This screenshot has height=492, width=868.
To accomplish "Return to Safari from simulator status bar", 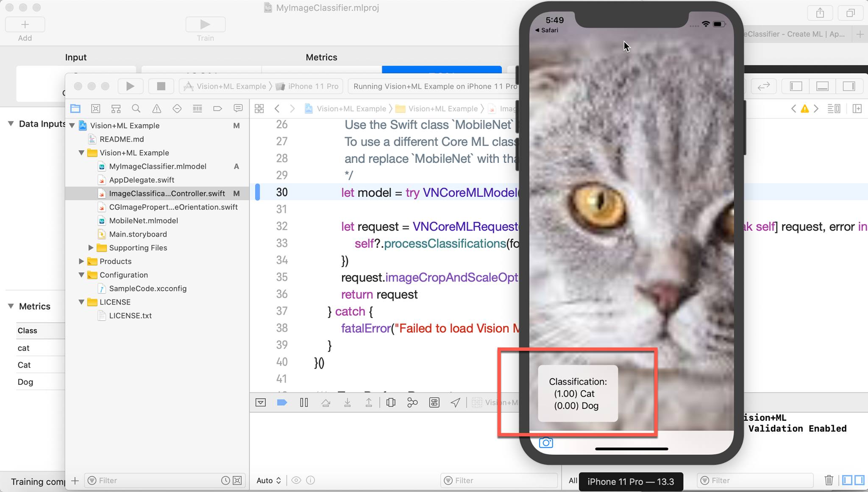I will (x=547, y=30).
